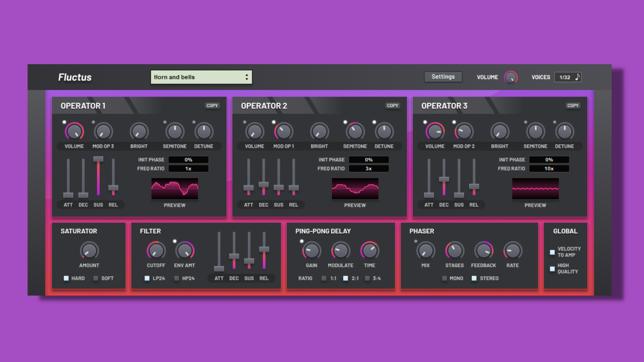
Task: Edit the Voices count field
Action: click(565, 77)
